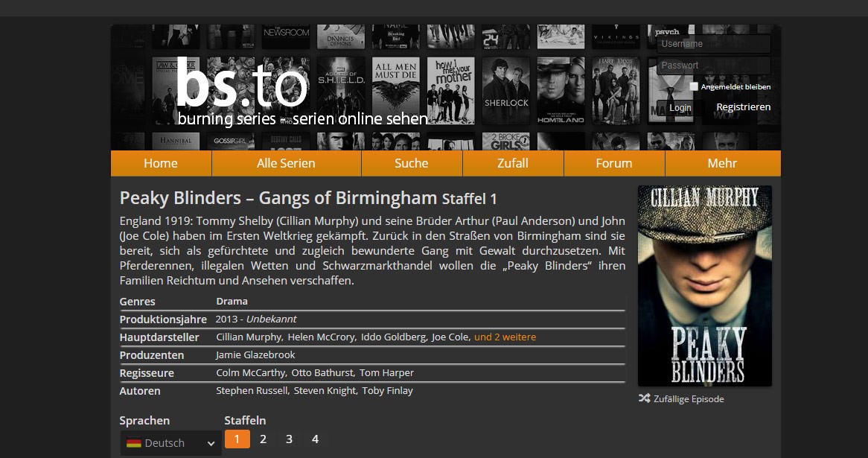Viewport: 868px width, 458px height.
Task: Go to Alle Serien
Action: click(286, 163)
